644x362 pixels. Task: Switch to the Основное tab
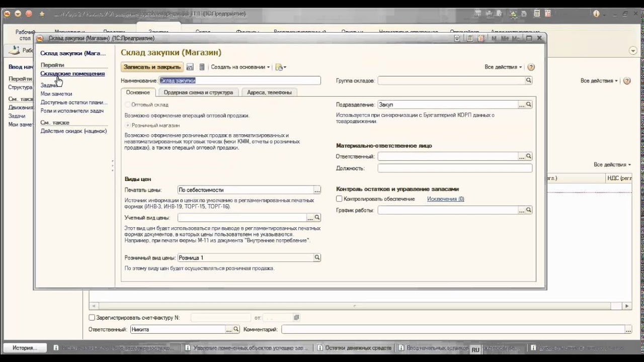click(138, 93)
